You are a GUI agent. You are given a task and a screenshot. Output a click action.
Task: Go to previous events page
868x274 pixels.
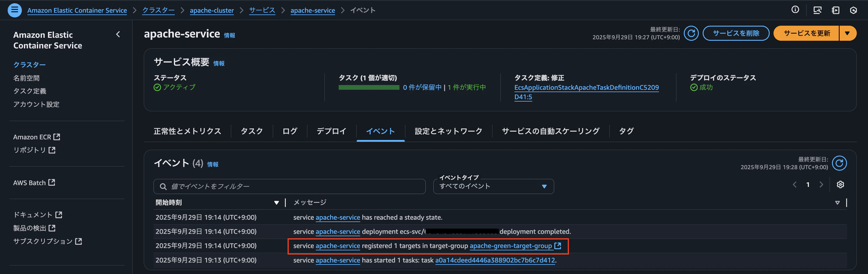click(x=795, y=184)
